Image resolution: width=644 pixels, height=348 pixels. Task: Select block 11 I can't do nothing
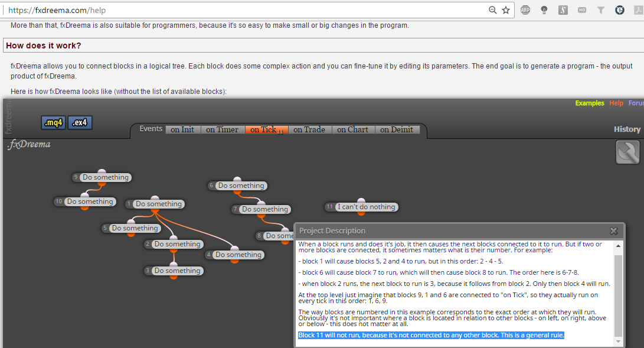pos(361,207)
